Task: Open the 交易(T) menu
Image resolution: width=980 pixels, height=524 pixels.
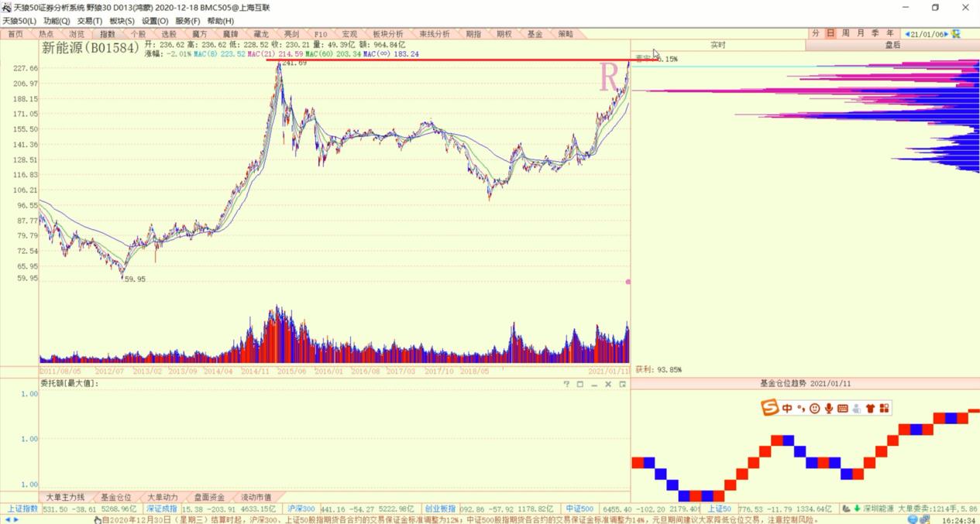Action: [x=90, y=21]
